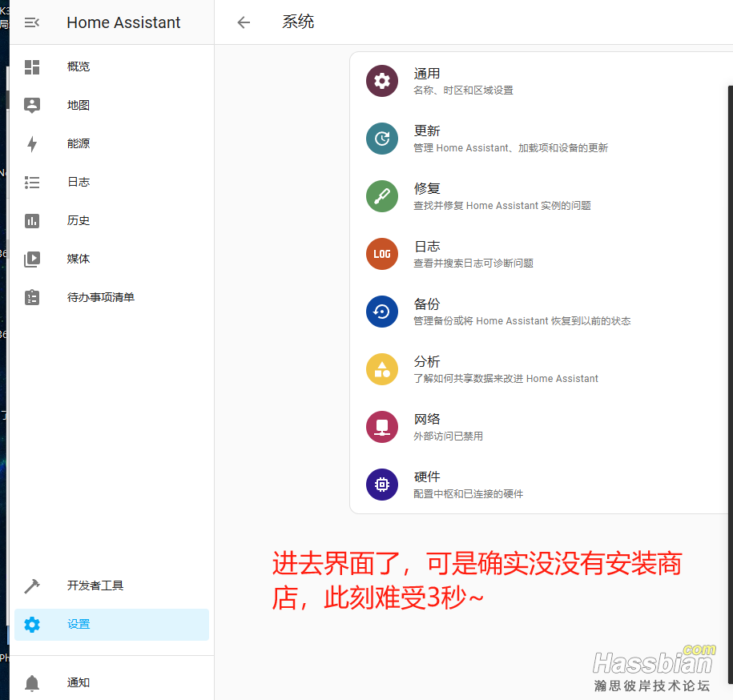The image size is (733, 700).
Task: Click description 查看并搜索日志可诊断问题
Action: click(473, 263)
